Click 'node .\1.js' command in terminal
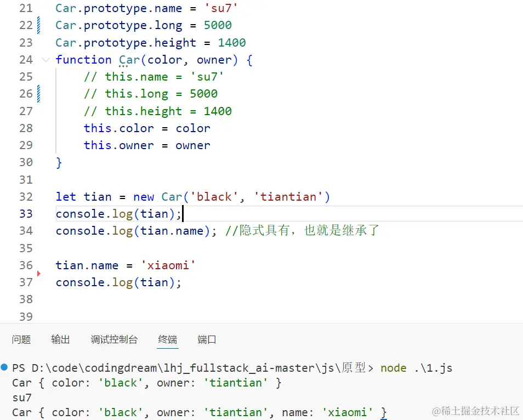This screenshot has width=523, height=420. (417, 368)
